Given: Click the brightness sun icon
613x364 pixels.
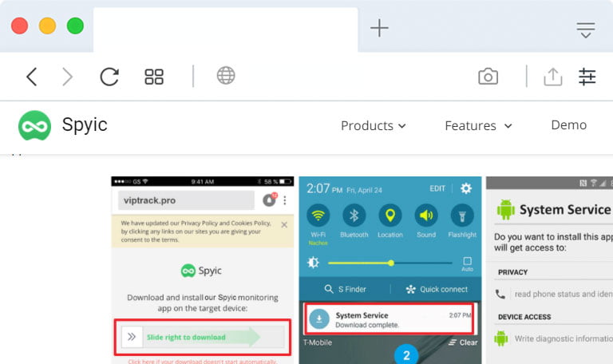Looking at the screenshot, I should (x=313, y=263).
